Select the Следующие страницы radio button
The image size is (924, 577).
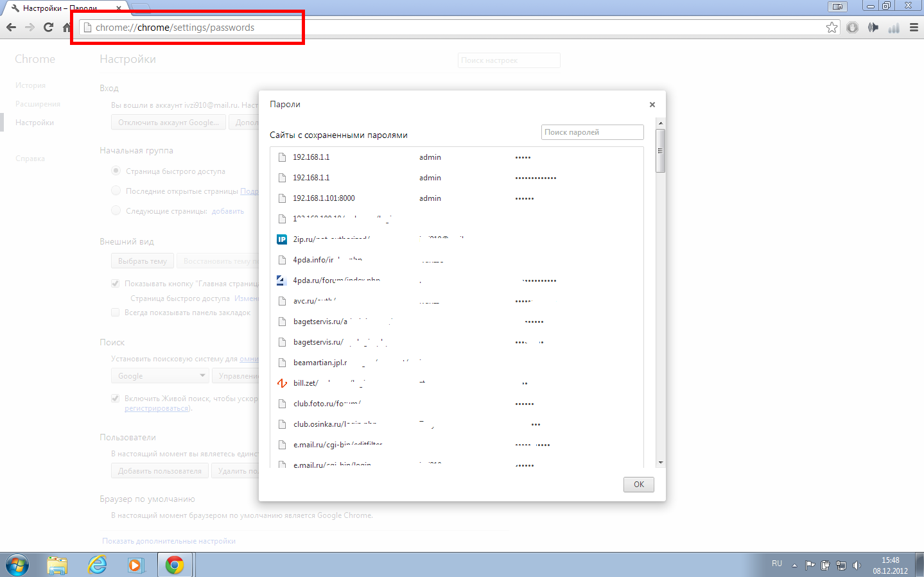click(116, 211)
